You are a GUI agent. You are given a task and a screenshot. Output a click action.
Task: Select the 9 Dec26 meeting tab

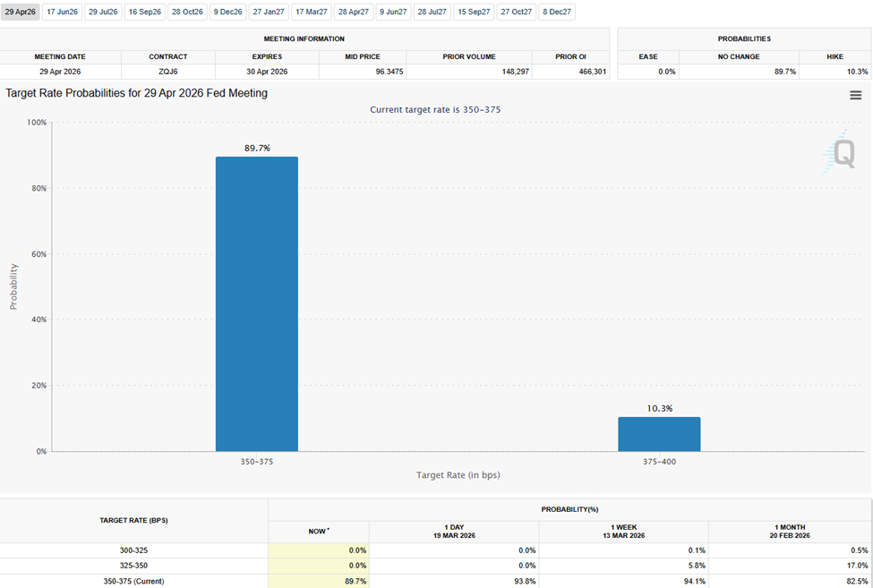point(227,12)
